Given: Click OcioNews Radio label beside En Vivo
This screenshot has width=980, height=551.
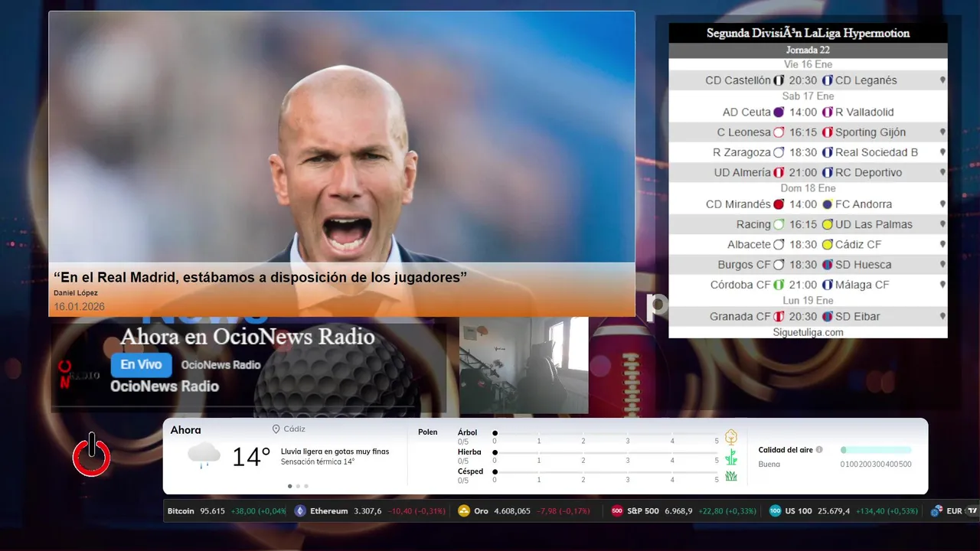Looking at the screenshot, I should point(220,365).
